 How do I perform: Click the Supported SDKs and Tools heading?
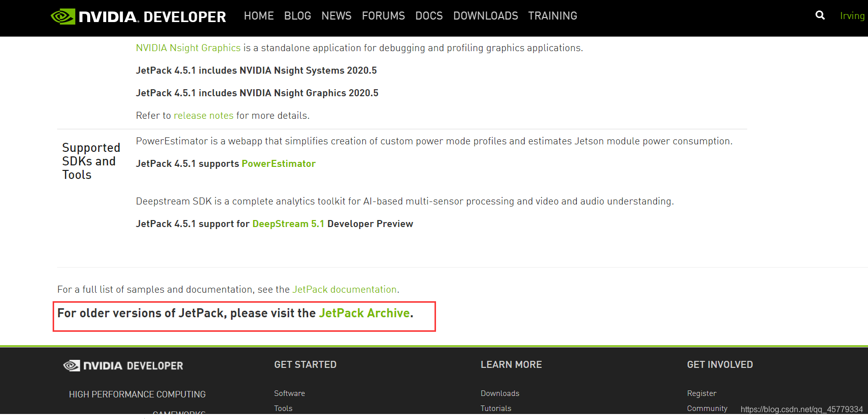[91, 161]
